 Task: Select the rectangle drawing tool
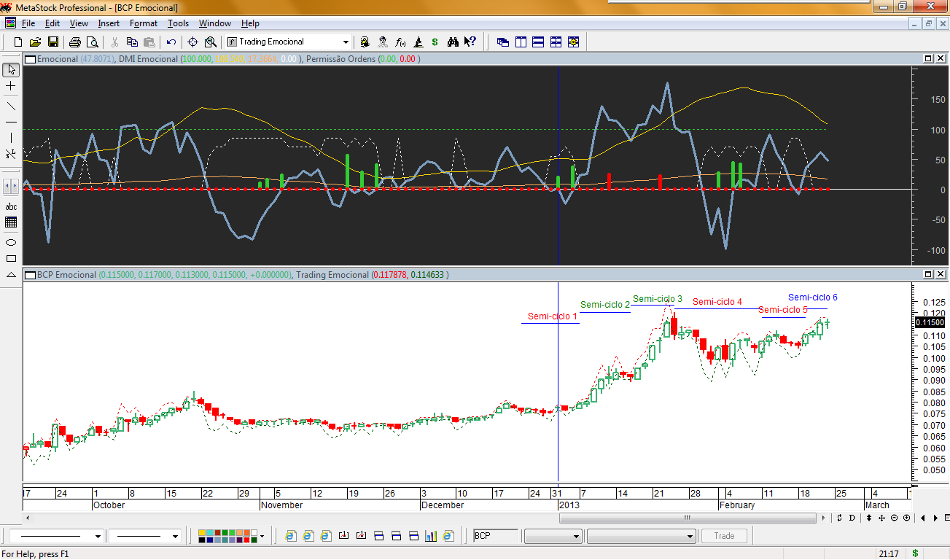pyautogui.click(x=11, y=258)
